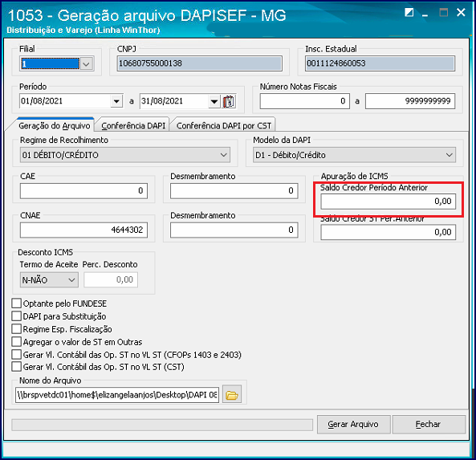Click the CNAE Desmembramento field
This screenshot has width=476, height=460.
(234, 230)
